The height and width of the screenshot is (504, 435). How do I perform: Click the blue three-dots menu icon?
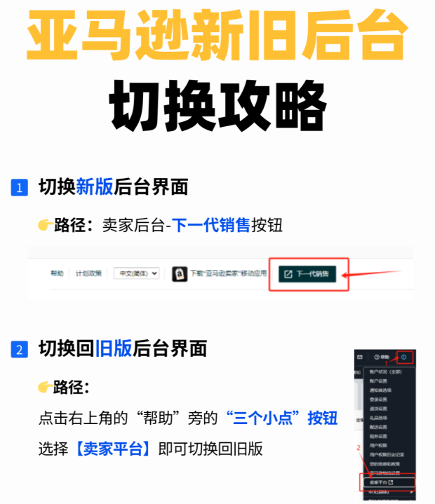[404, 357]
